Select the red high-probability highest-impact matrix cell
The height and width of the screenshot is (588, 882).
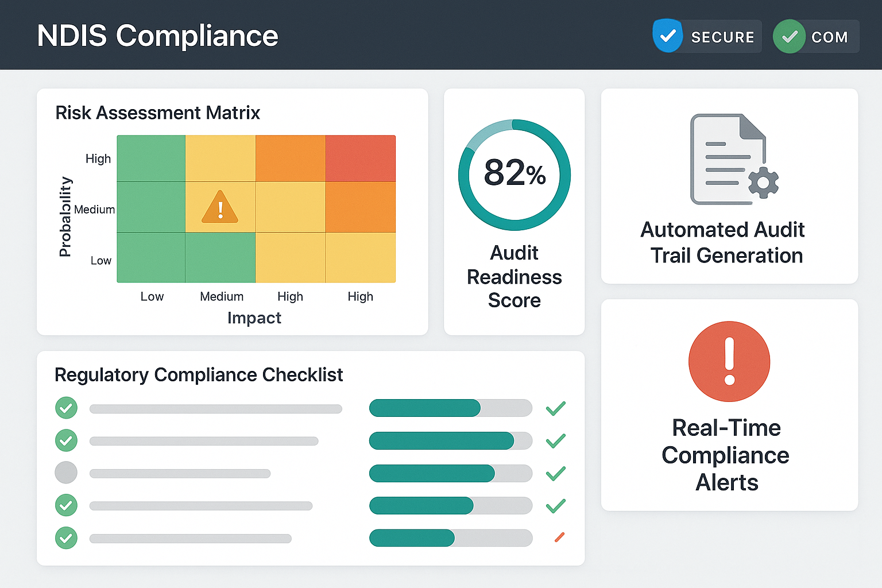click(x=361, y=158)
